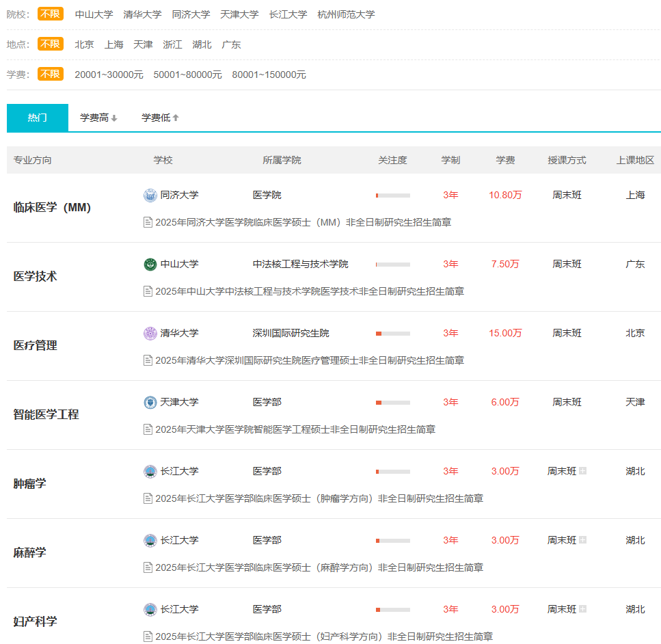Click attention bar in 同济大学 row
Image resolution: width=661 pixels, height=644 pixels.
point(393,196)
